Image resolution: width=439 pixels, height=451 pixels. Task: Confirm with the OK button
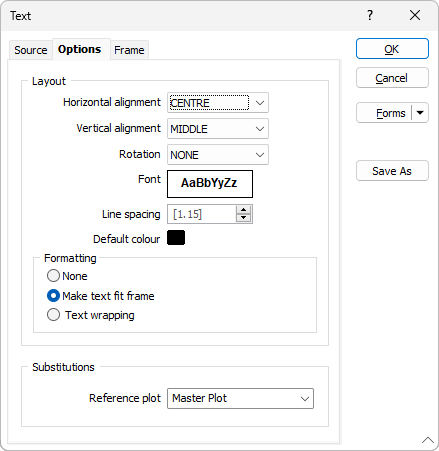point(392,49)
